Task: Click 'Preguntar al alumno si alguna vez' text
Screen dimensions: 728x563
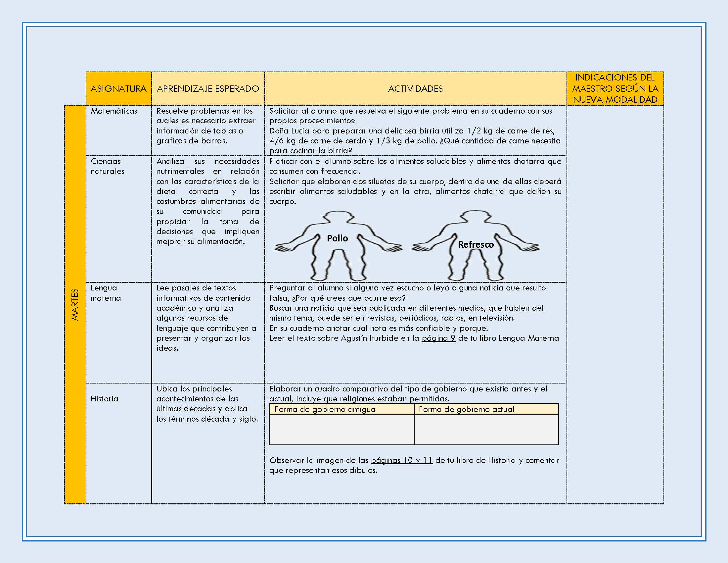Action: click(x=408, y=293)
